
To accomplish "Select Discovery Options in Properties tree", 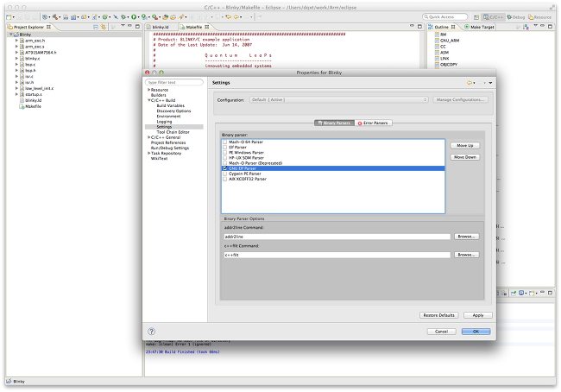I will click(173, 111).
